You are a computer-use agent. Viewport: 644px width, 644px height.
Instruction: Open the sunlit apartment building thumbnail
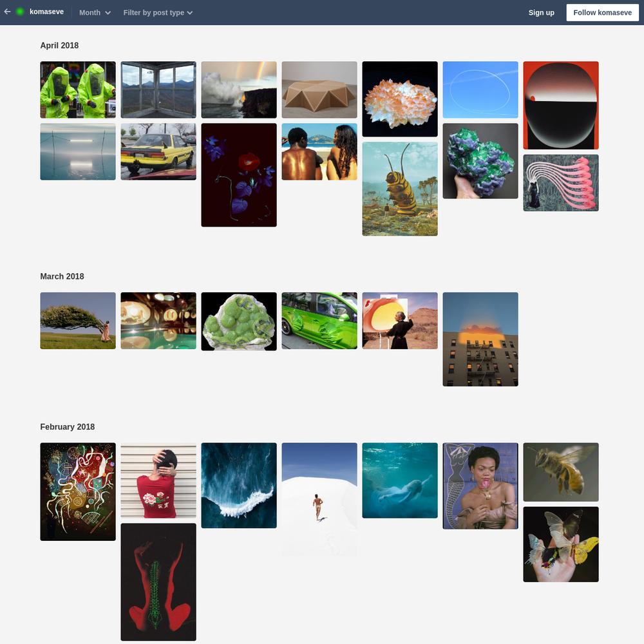[480, 339]
